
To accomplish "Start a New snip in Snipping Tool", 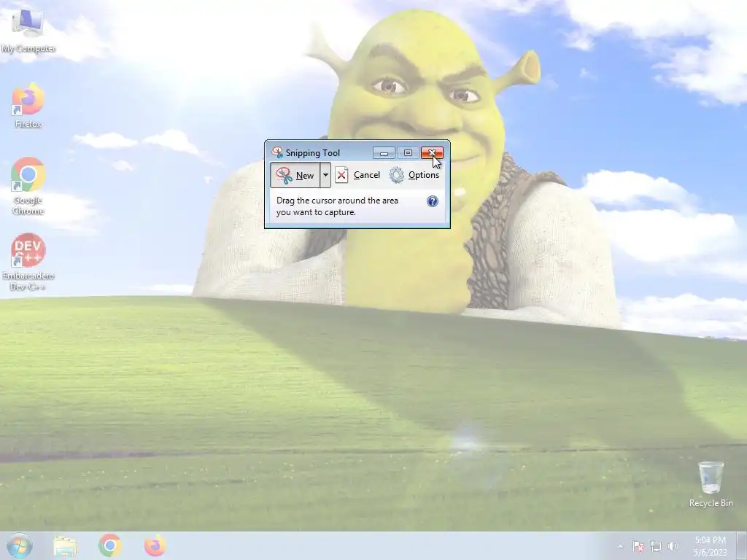I will coord(295,175).
